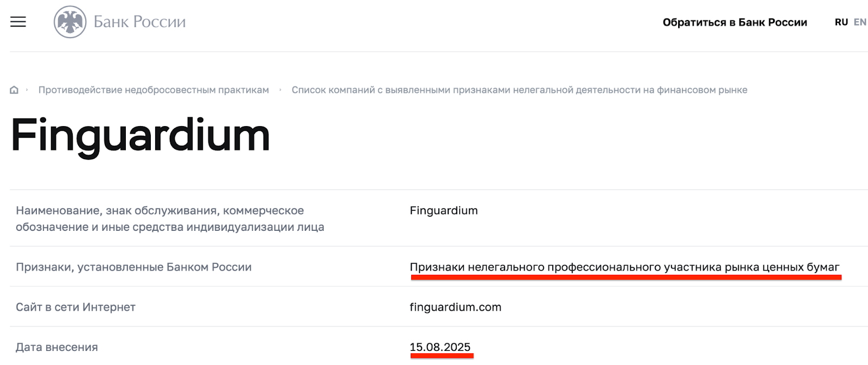Click the chevron before 'Список компаний' breadcrumb

pyautogui.click(x=280, y=90)
